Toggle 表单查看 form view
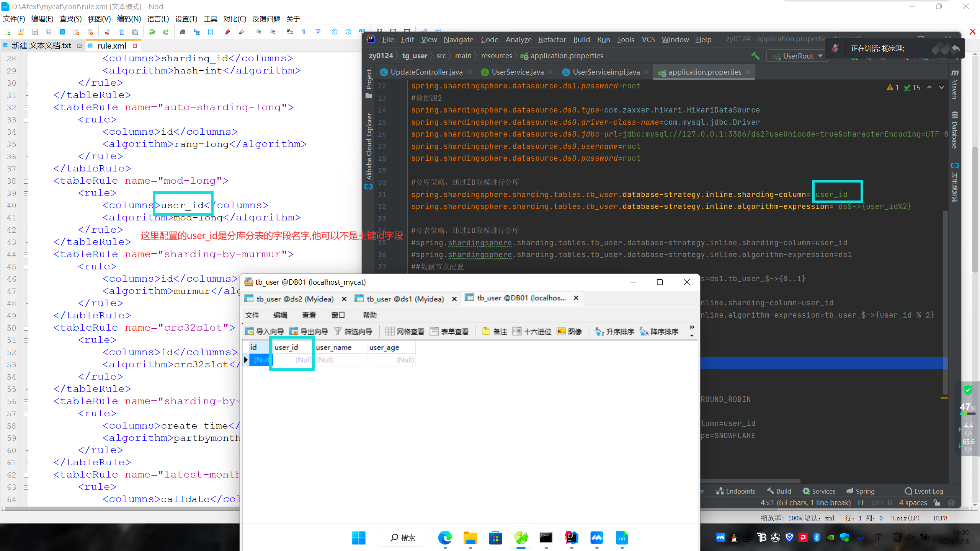Screen dimensions: 980x551 (x=449, y=331)
